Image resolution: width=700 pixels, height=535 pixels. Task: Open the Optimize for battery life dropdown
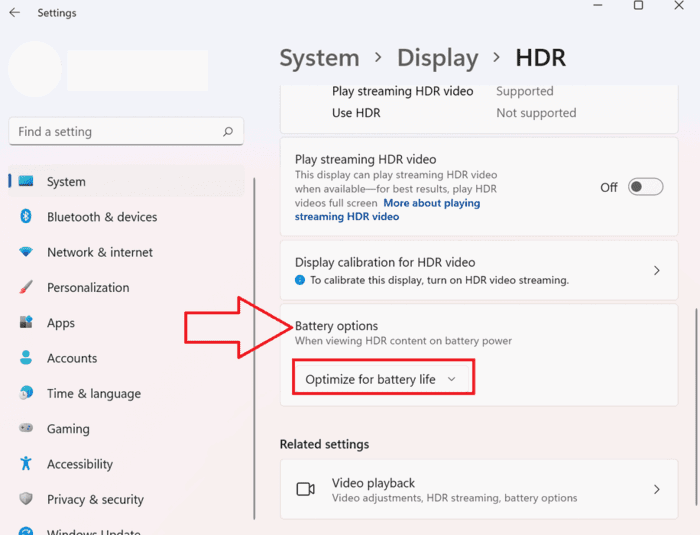382,379
